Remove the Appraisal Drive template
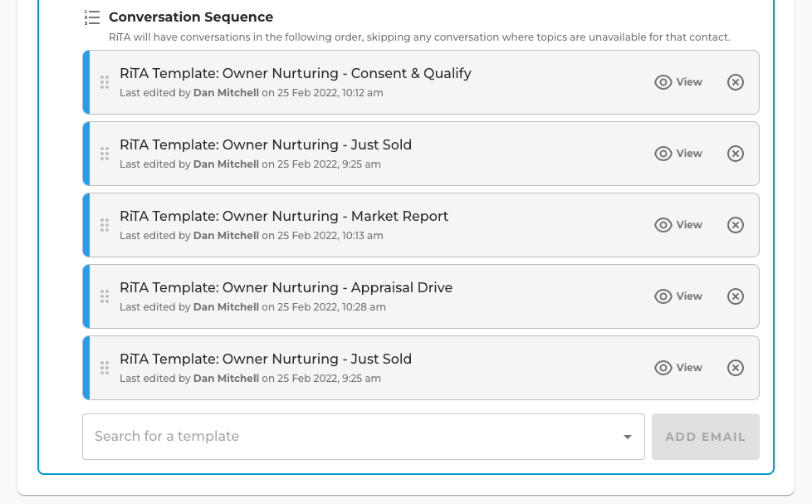812x504 pixels. 736,296
